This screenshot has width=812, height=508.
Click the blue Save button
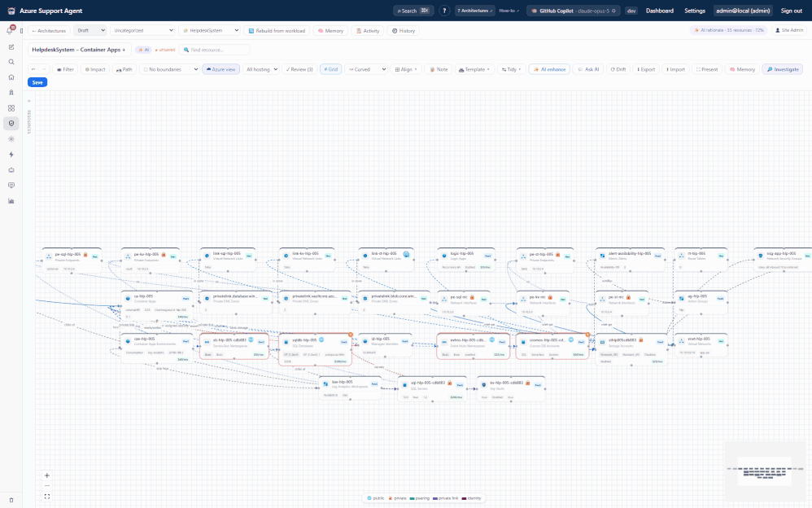(x=37, y=82)
